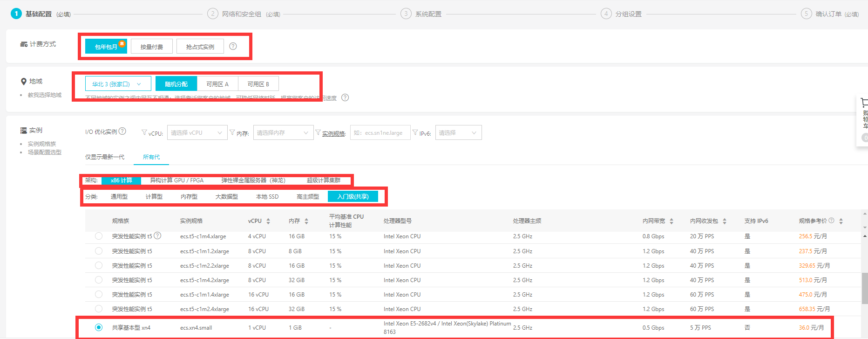Open 实例规格族 link
This screenshot has width=868, height=339.
(42, 144)
